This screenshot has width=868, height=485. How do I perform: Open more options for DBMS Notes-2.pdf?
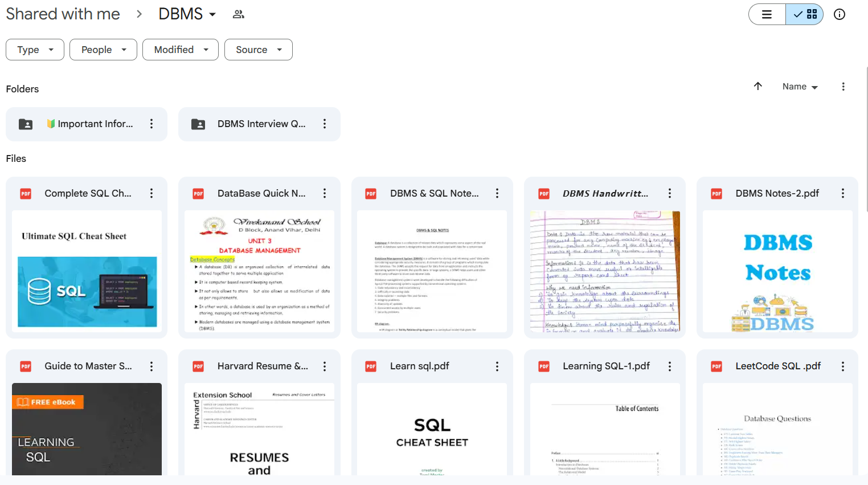coord(842,193)
